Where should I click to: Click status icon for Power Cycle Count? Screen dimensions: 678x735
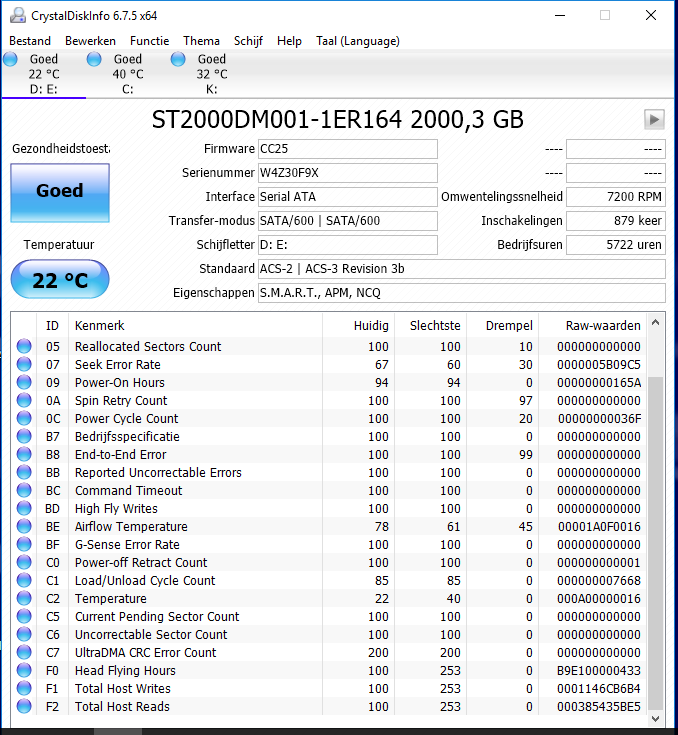click(x=24, y=418)
